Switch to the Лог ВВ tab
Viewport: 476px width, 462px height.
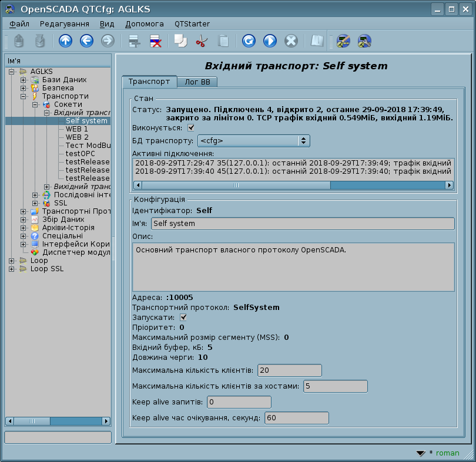[197, 82]
